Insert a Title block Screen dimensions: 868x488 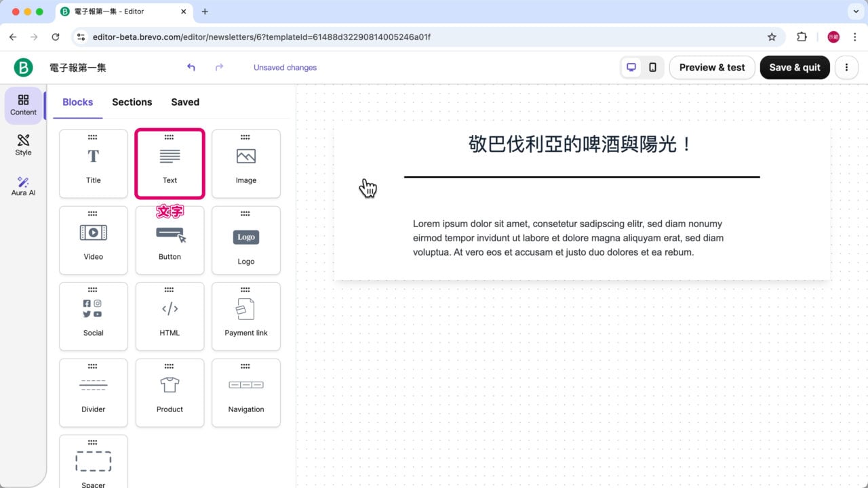(x=93, y=163)
